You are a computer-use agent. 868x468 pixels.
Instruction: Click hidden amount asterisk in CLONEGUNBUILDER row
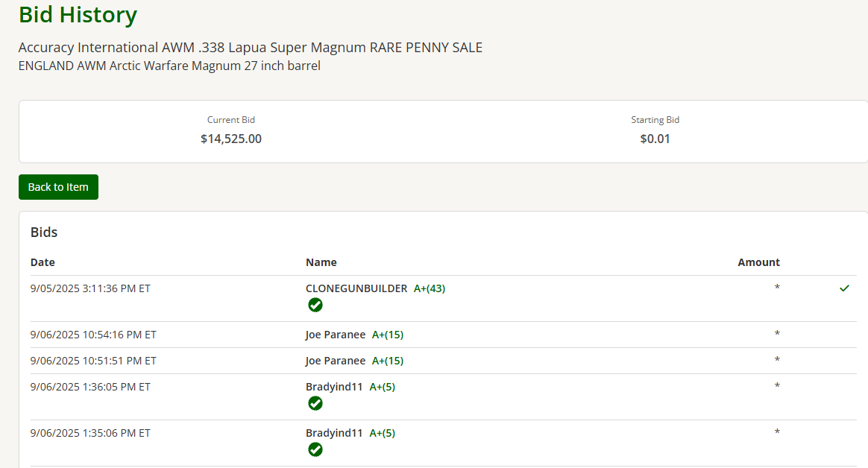pyautogui.click(x=777, y=288)
